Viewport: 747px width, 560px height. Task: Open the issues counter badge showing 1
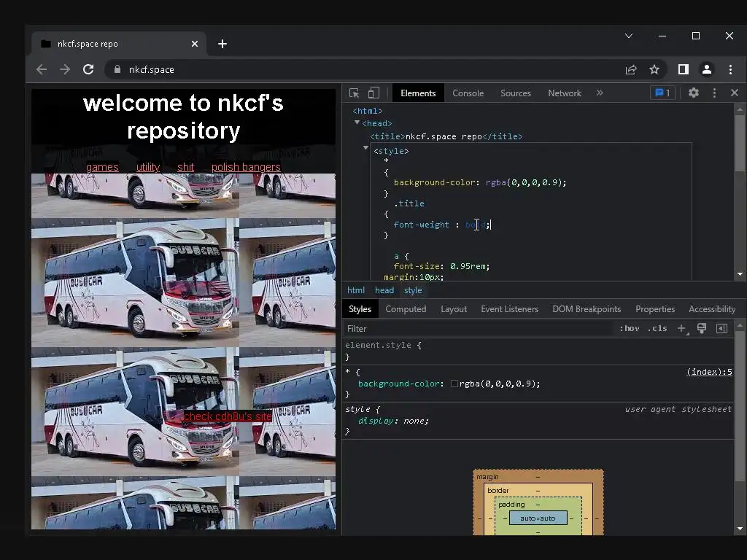[662, 93]
